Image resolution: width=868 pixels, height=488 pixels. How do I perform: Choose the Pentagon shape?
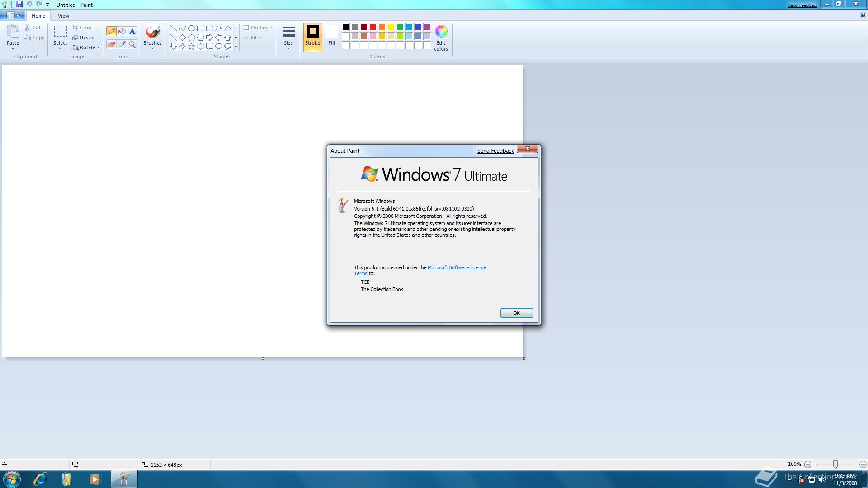[x=192, y=38]
